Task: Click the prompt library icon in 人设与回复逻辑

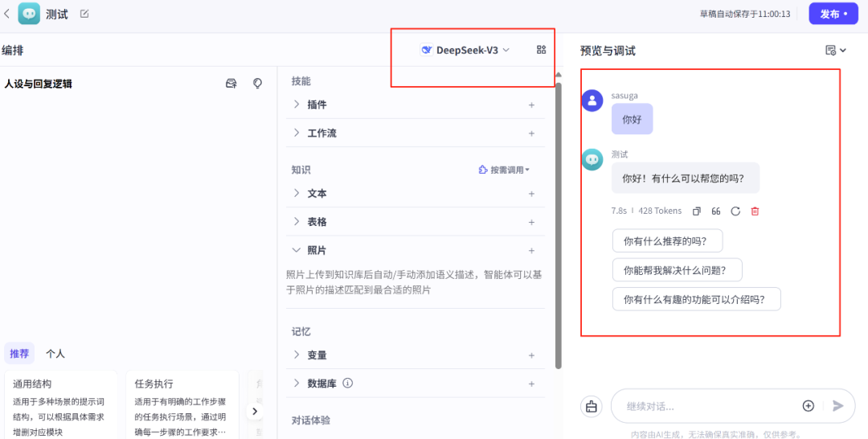Action: pos(231,84)
